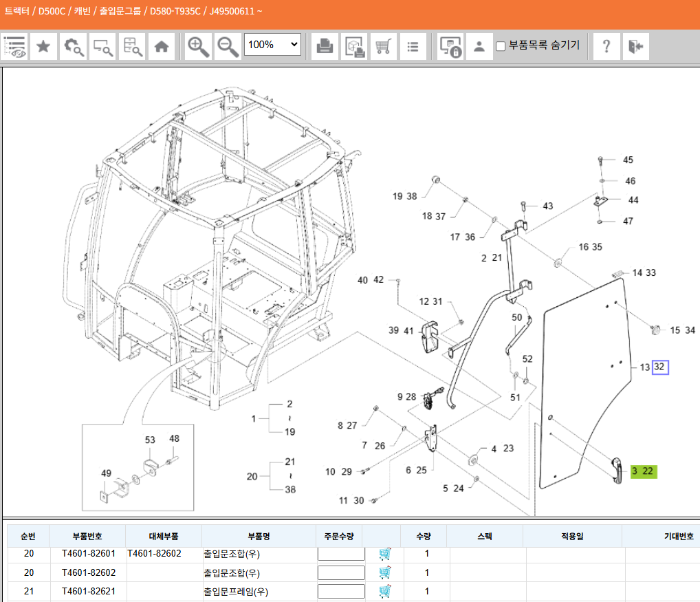700x602 pixels.
Task: Click replacement part link T4601-82602
Action: pos(154,554)
